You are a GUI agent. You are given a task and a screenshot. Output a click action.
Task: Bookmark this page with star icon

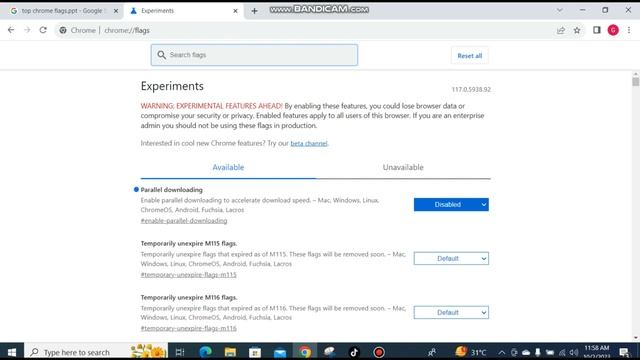(577, 30)
